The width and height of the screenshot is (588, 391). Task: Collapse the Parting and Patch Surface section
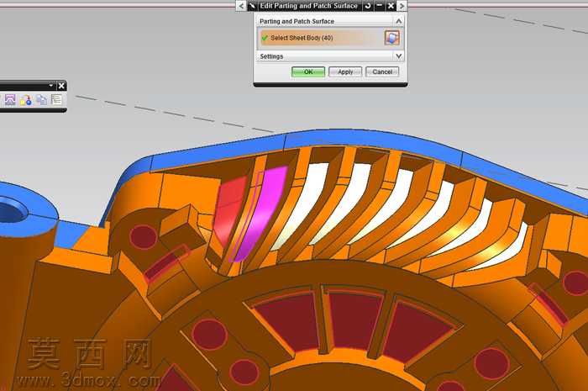(x=399, y=21)
